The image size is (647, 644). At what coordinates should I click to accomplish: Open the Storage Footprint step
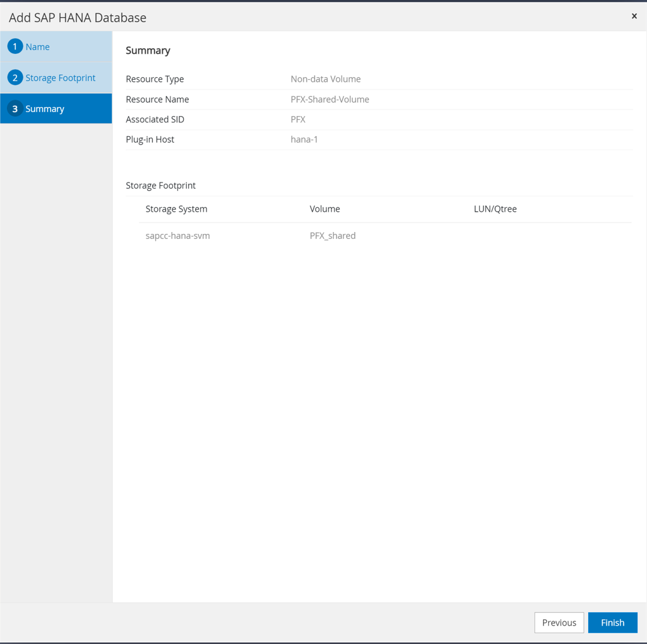[60, 78]
